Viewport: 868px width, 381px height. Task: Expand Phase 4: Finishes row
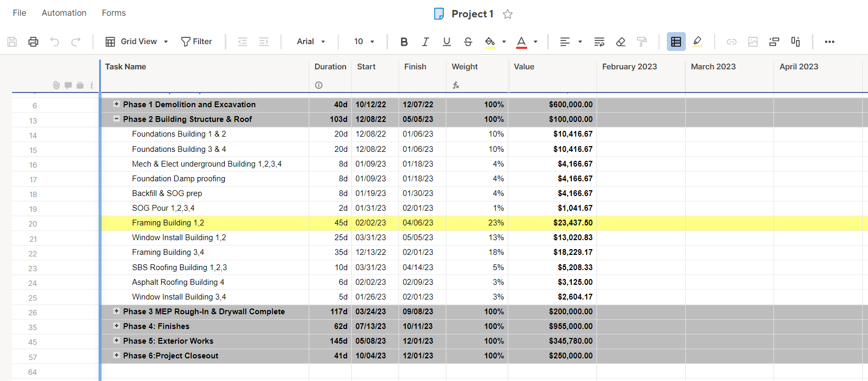pyautogui.click(x=117, y=326)
